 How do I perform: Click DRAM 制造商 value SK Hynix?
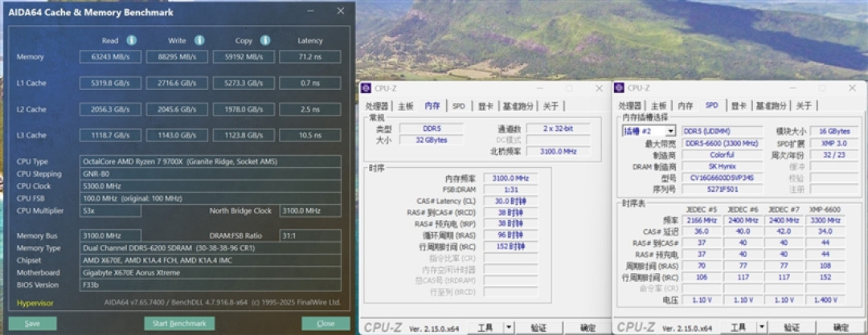tap(723, 166)
